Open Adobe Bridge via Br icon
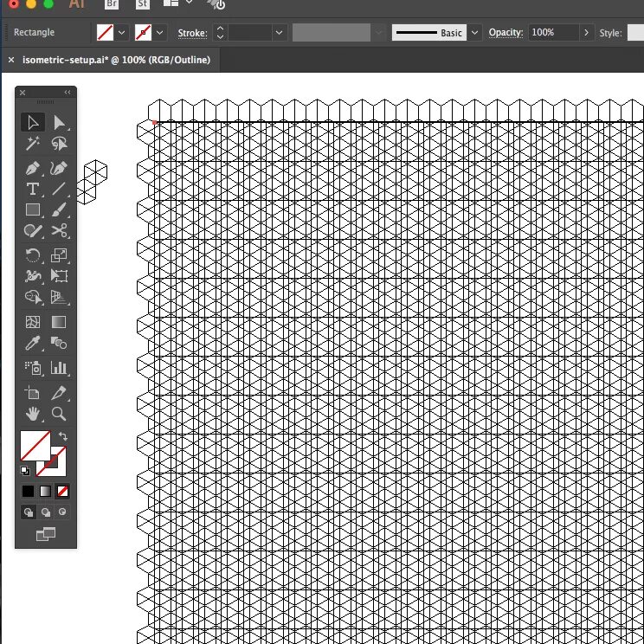This screenshot has width=644, height=644. click(x=112, y=4)
